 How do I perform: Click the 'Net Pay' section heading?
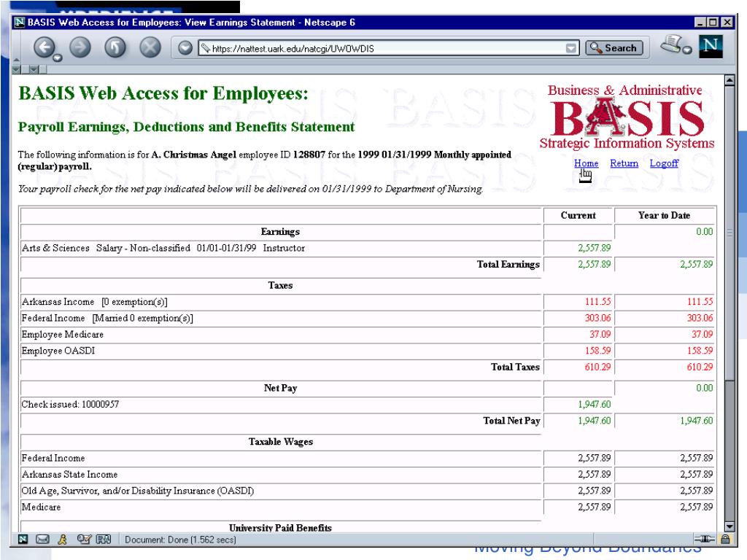[x=281, y=388]
